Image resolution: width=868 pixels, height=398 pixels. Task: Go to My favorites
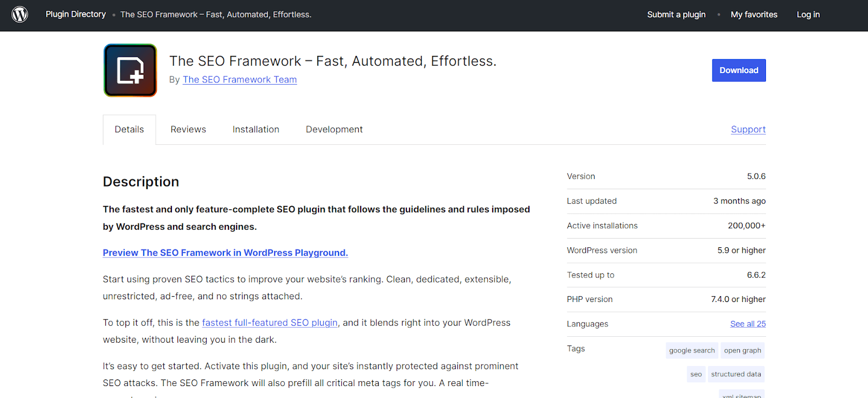tap(754, 15)
